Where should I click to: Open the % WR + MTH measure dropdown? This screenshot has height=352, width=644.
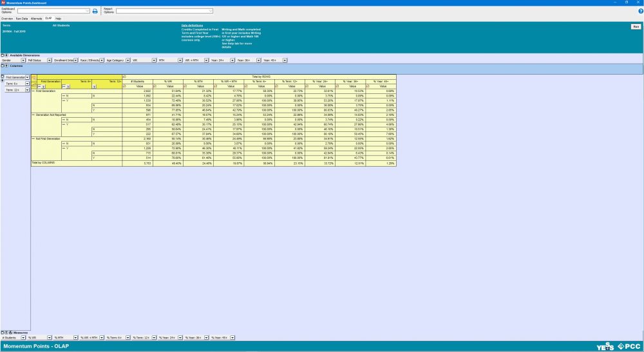tap(102, 338)
